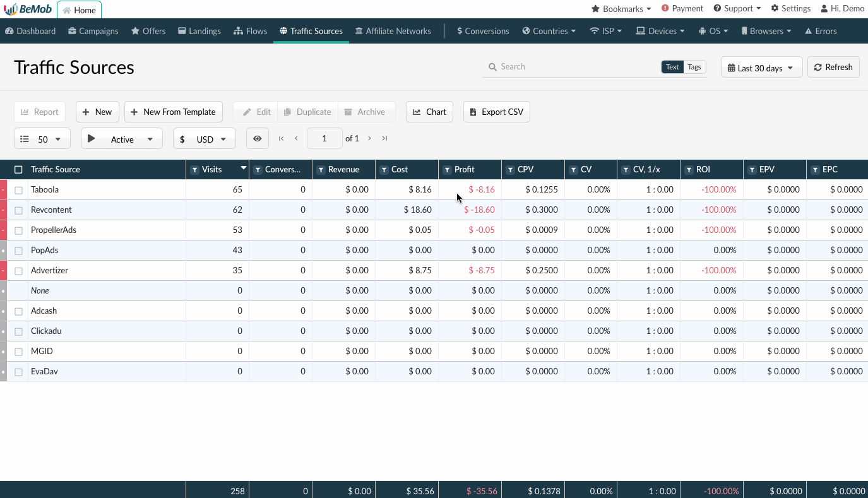
Task: Click the filter icon in Visits column header
Action: click(194, 170)
